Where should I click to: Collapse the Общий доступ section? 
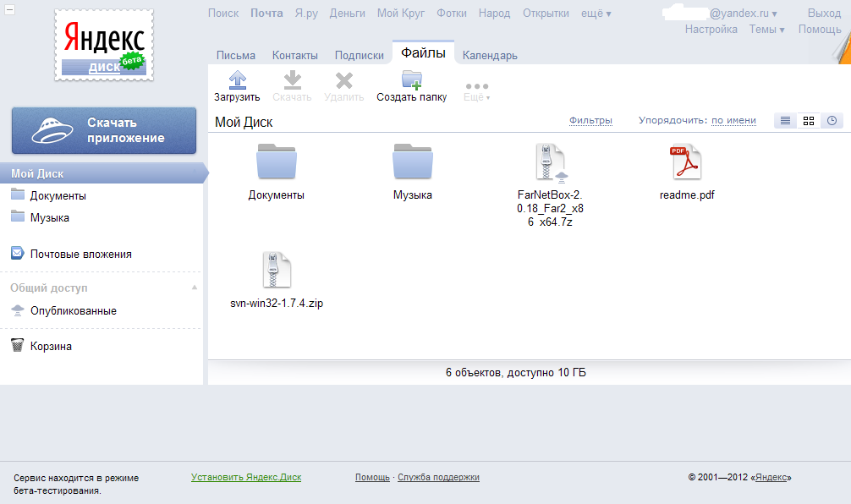pos(195,288)
